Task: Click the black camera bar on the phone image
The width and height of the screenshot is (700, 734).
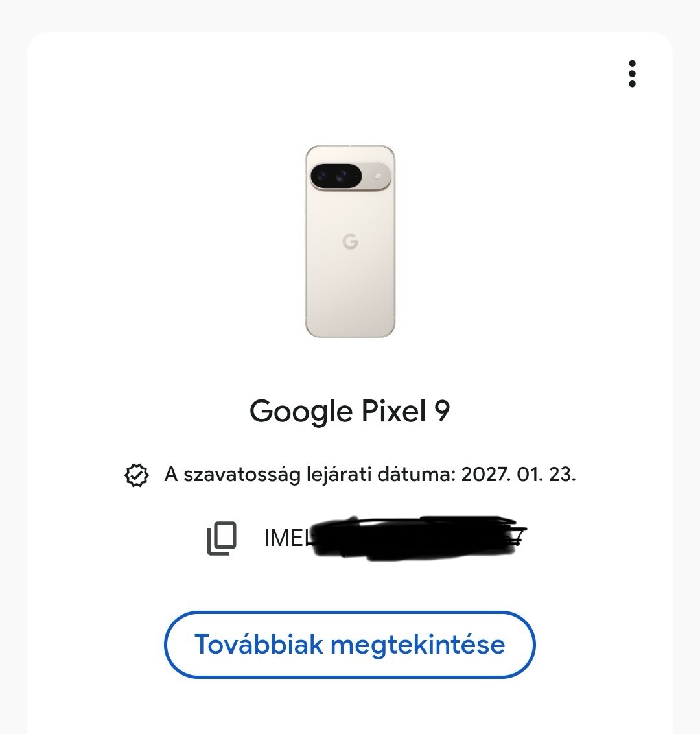Action: tap(337, 175)
